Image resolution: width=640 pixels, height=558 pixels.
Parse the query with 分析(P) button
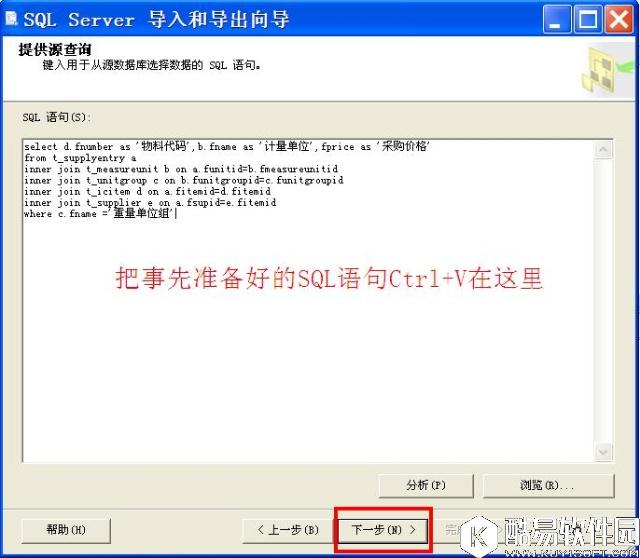click(x=426, y=485)
